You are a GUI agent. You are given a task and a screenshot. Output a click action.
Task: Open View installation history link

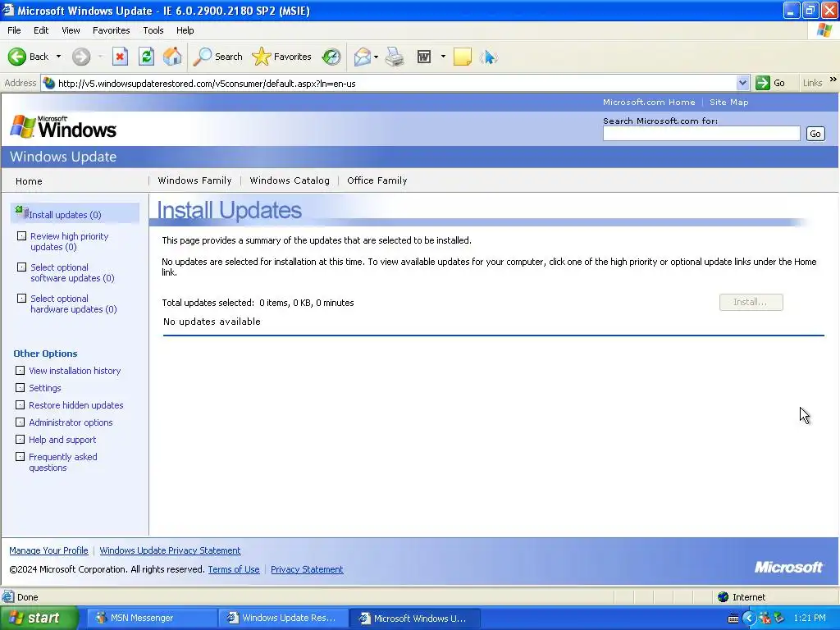tap(75, 371)
